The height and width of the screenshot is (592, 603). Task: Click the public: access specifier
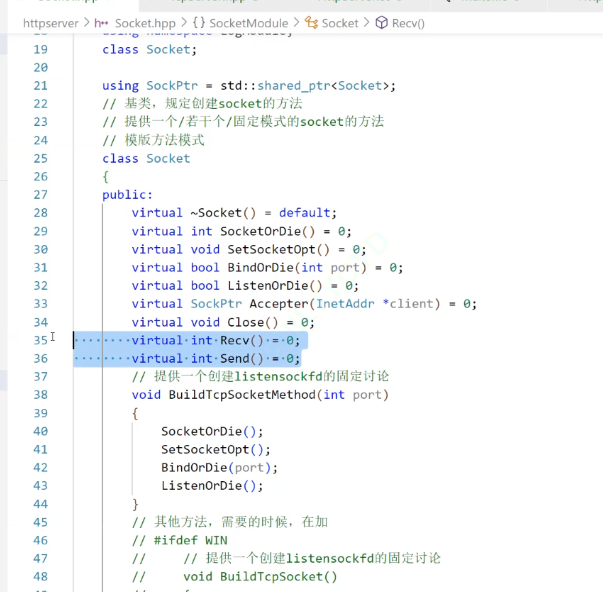(x=127, y=195)
